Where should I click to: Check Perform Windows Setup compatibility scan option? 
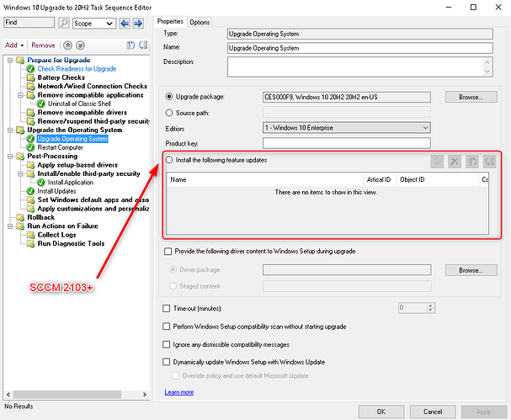tap(166, 327)
